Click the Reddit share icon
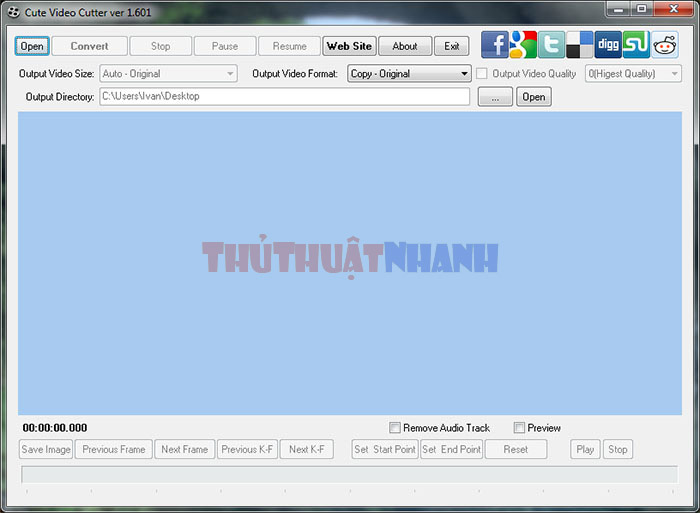Screen dimensions: 700x513 click(x=665, y=45)
